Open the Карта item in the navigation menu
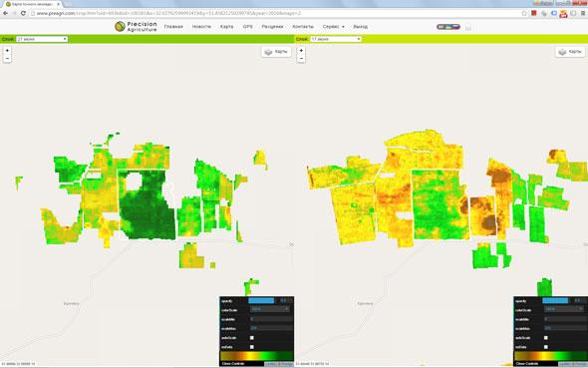588x368 pixels. (x=227, y=27)
